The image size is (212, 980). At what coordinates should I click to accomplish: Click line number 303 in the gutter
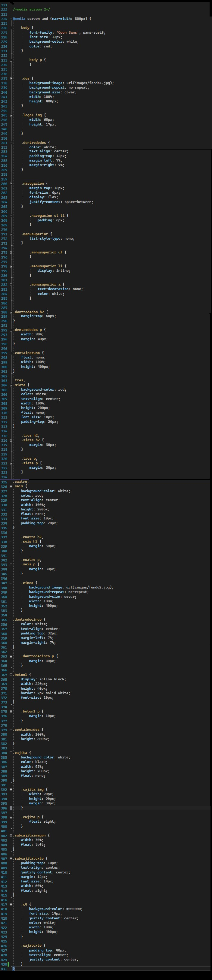pos(4,380)
